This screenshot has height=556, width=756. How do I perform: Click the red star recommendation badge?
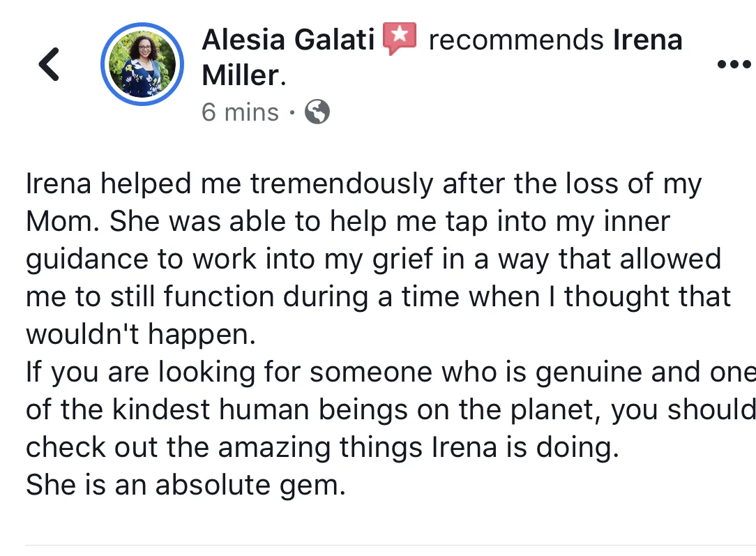point(400,38)
